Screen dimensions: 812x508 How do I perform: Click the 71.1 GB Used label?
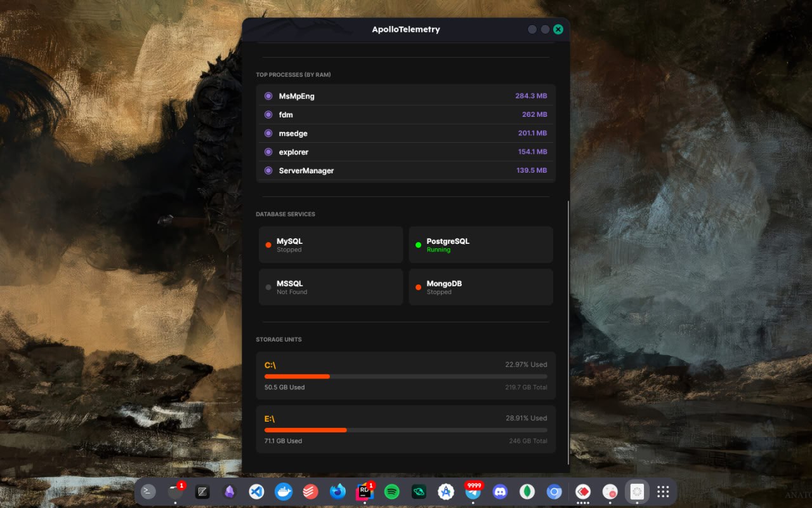(283, 441)
